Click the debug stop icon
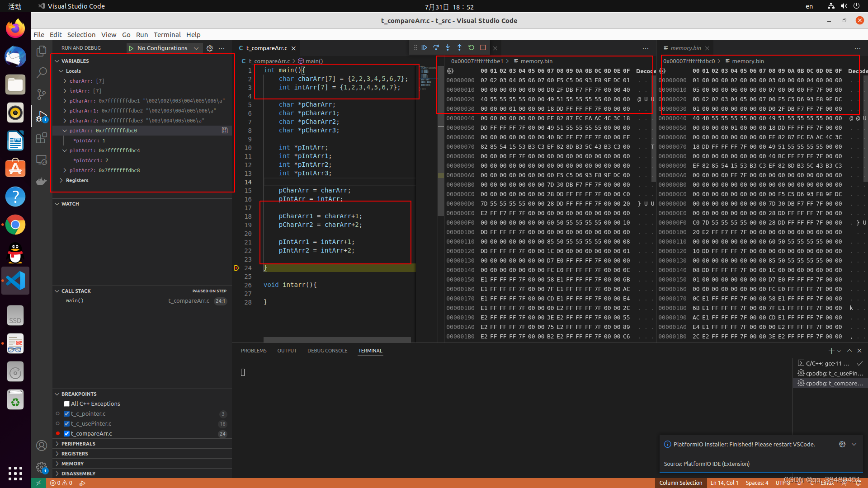 coord(483,47)
